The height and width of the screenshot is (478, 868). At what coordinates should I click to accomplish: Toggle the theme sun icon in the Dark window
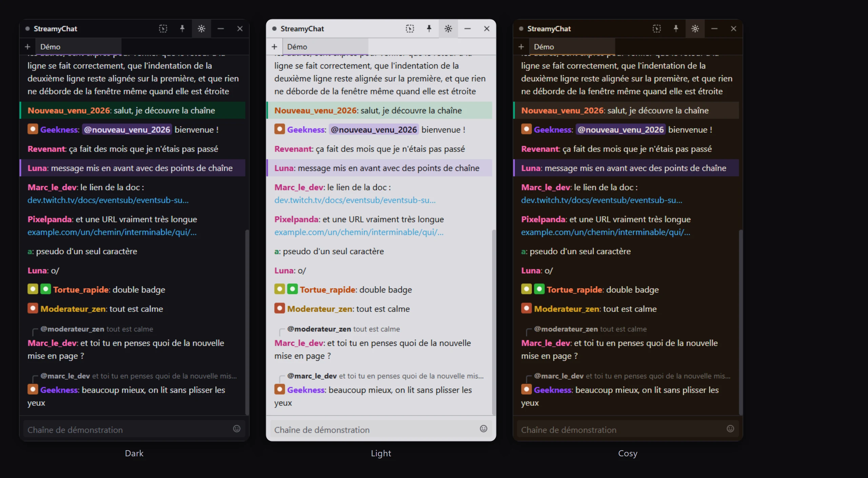(201, 29)
